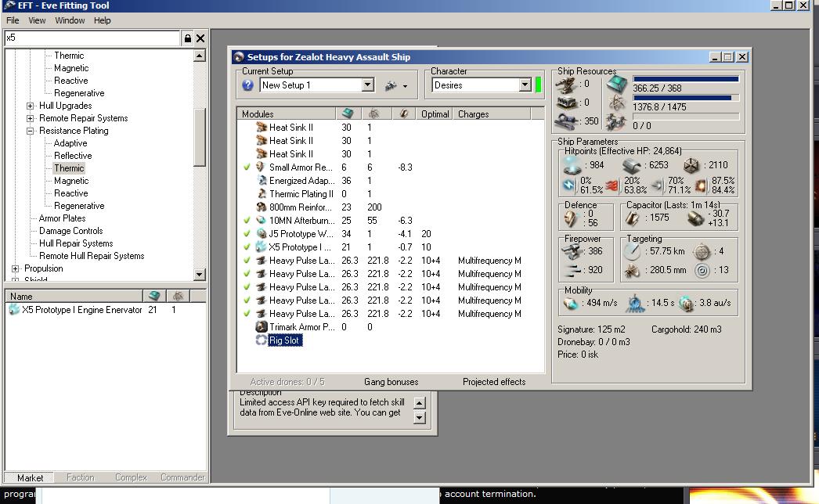This screenshot has height=504, width=819.
Task: Click the lock icon beside the search box
Action: 187,38
